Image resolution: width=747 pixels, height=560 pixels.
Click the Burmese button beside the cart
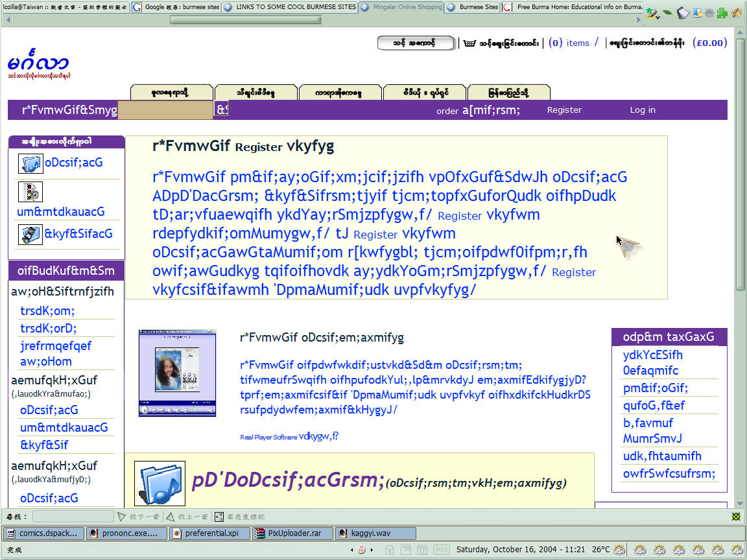pos(416,43)
